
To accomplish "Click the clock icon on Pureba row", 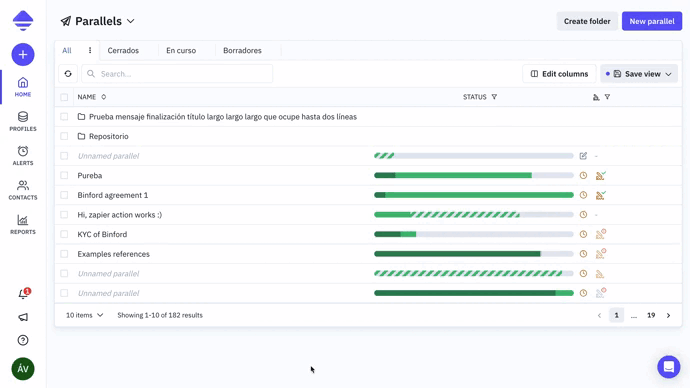I will pyautogui.click(x=583, y=175).
